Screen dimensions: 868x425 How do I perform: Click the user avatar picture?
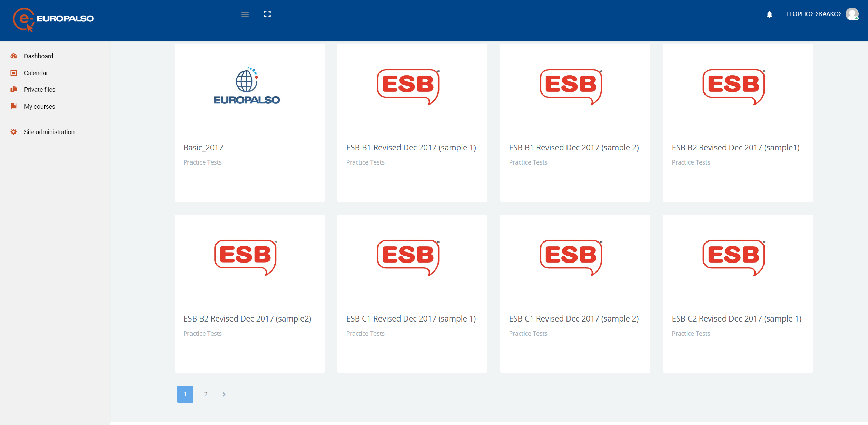coord(852,14)
